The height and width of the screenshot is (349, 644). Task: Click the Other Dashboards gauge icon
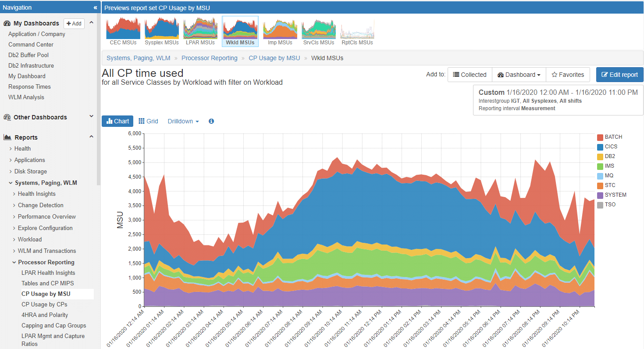tap(7, 117)
